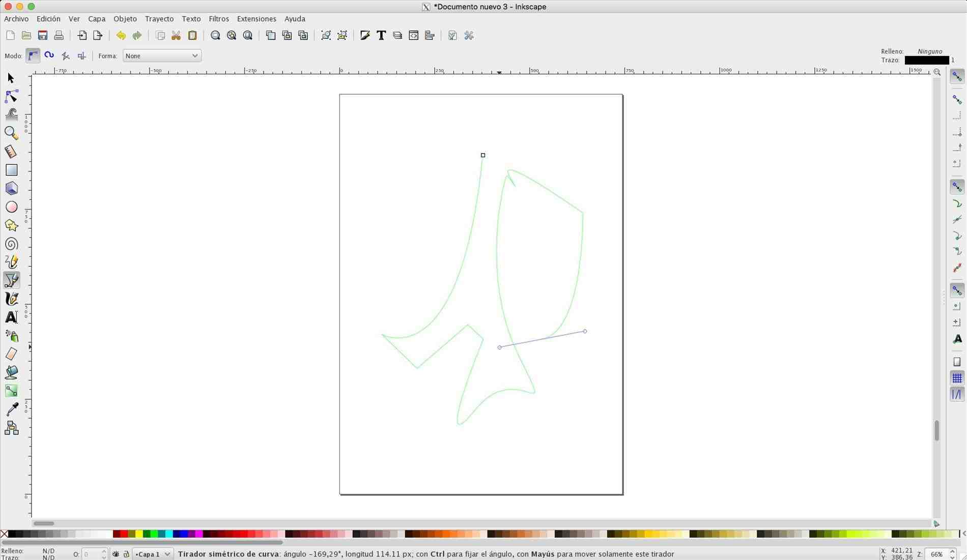Toggle Capa 1 layer visibility
Image resolution: width=967 pixels, height=560 pixels.
(x=116, y=554)
